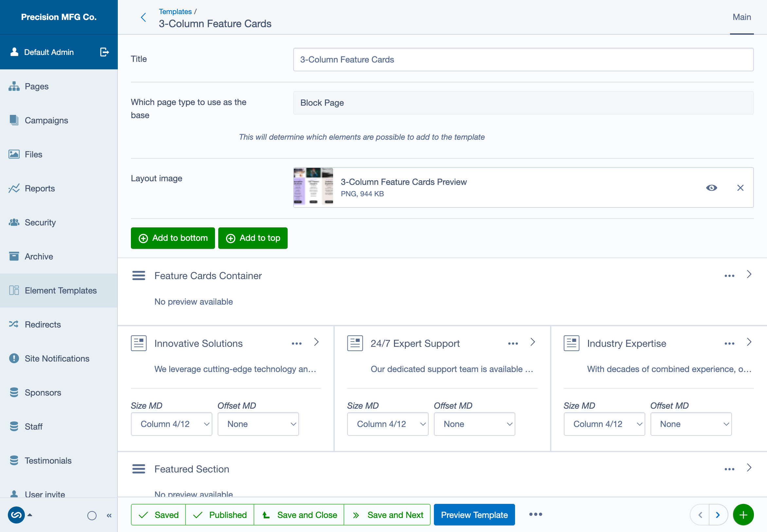Viewport: 767px width, 532px height.
Task: Grab the Featured Section drag handle
Action: [139, 469]
